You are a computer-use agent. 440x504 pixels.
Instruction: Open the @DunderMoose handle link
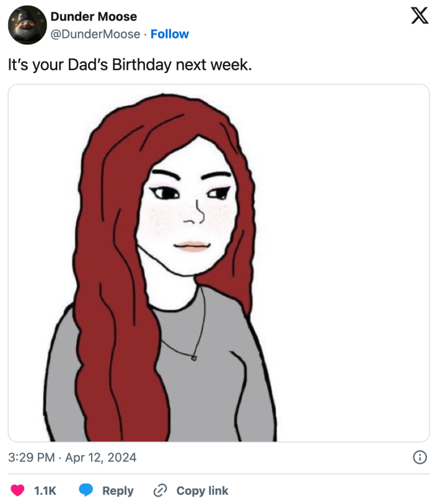[95, 34]
